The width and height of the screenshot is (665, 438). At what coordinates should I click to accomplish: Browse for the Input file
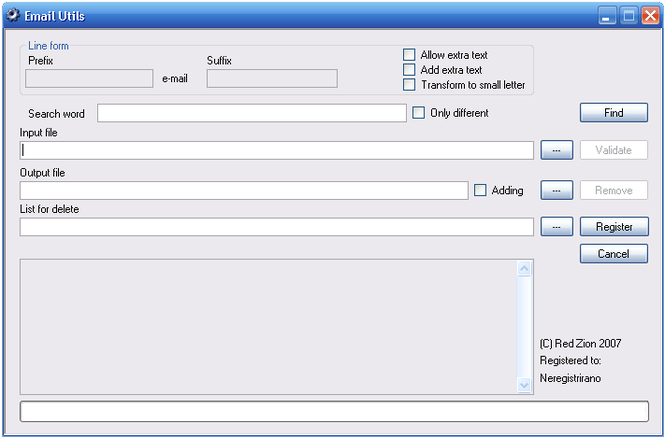(x=556, y=150)
